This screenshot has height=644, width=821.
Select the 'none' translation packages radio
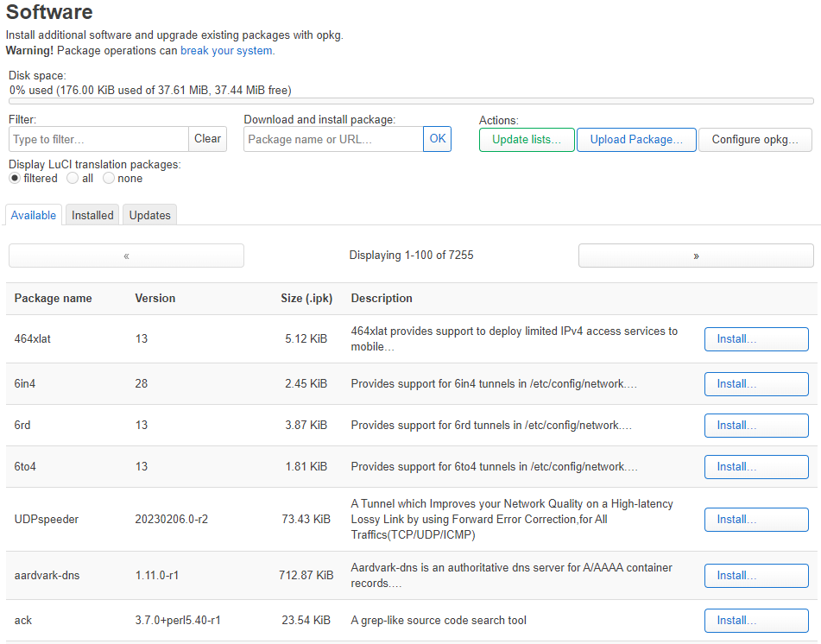[109, 178]
